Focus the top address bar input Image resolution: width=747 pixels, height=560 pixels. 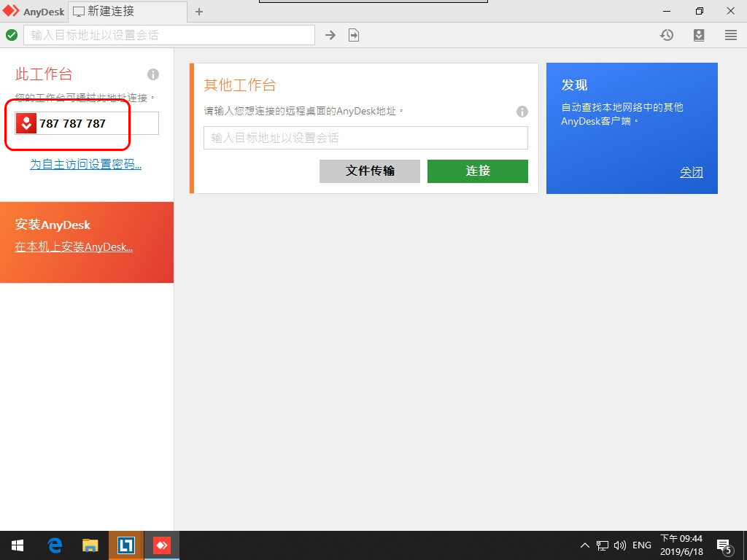(169, 35)
